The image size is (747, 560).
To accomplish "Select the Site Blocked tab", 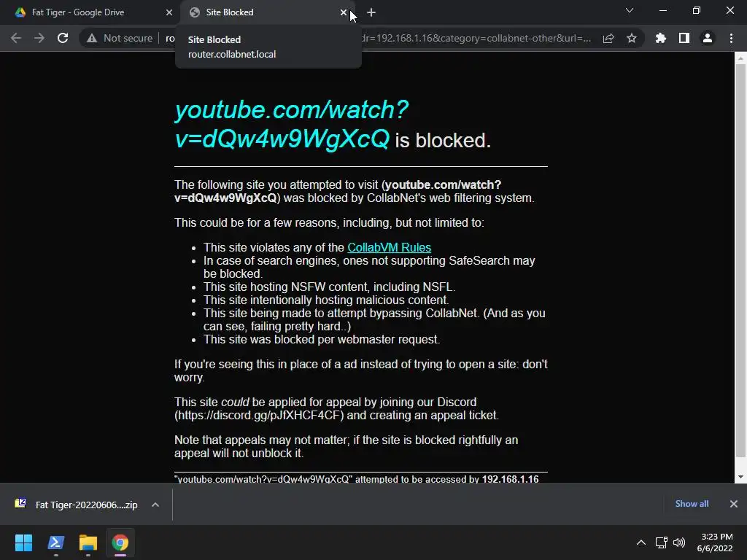I will click(x=267, y=12).
